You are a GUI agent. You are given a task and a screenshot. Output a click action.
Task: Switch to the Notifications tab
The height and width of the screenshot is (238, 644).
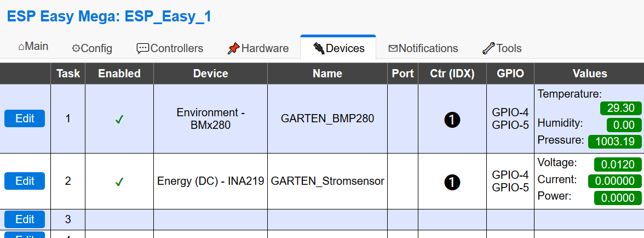point(423,48)
